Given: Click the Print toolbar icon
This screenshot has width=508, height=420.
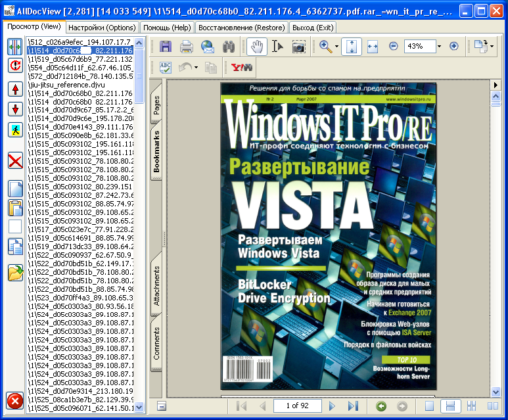Looking at the screenshot, I should coord(187,47).
